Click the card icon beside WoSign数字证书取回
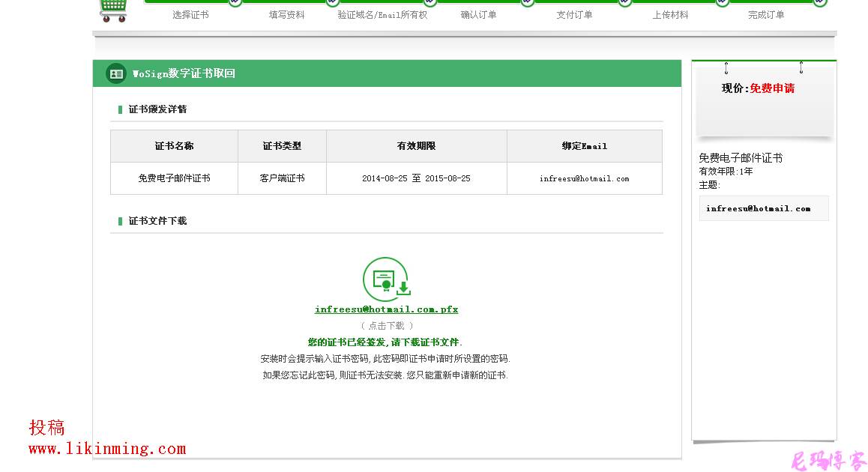Screen dimensions: 868x472 (116, 73)
